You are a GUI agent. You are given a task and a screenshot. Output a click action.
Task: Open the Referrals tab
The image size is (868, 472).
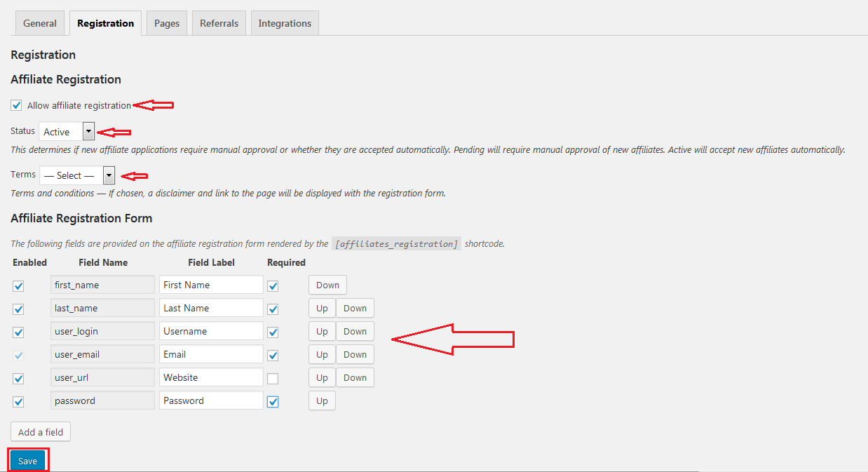[219, 23]
